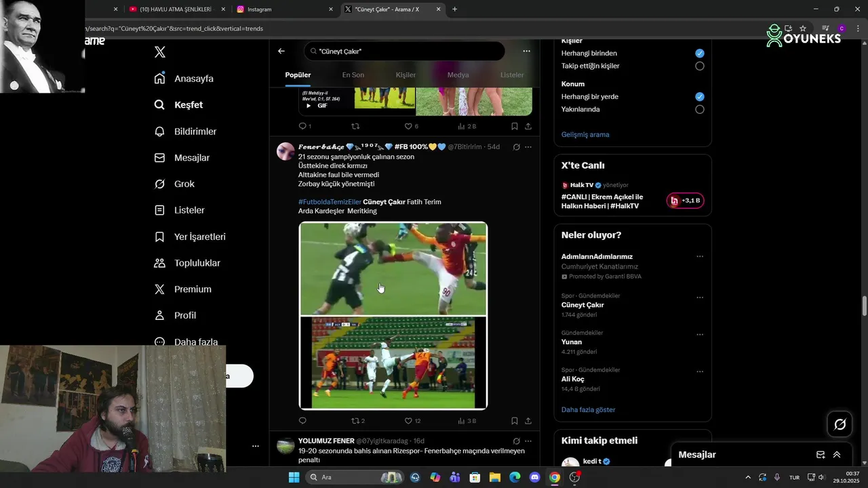Screen dimensions: 868x488
Task: Open the X logo home icon
Action: coord(160,52)
